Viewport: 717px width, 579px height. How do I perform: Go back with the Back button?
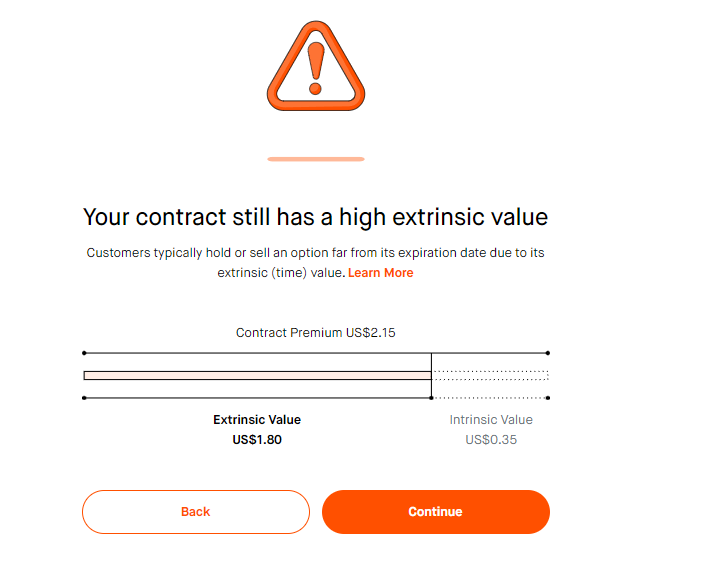(x=196, y=512)
